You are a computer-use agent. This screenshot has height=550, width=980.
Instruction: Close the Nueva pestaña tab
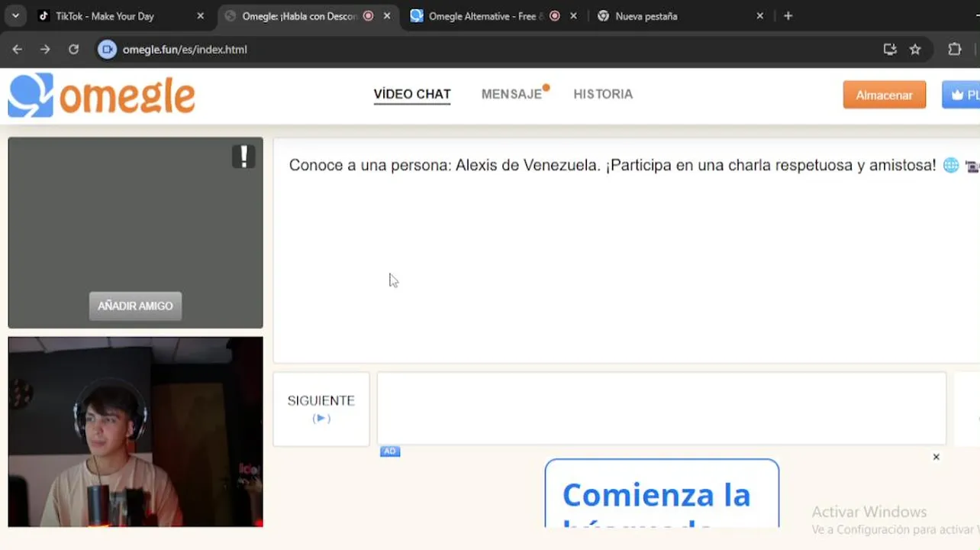coord(760,16)
